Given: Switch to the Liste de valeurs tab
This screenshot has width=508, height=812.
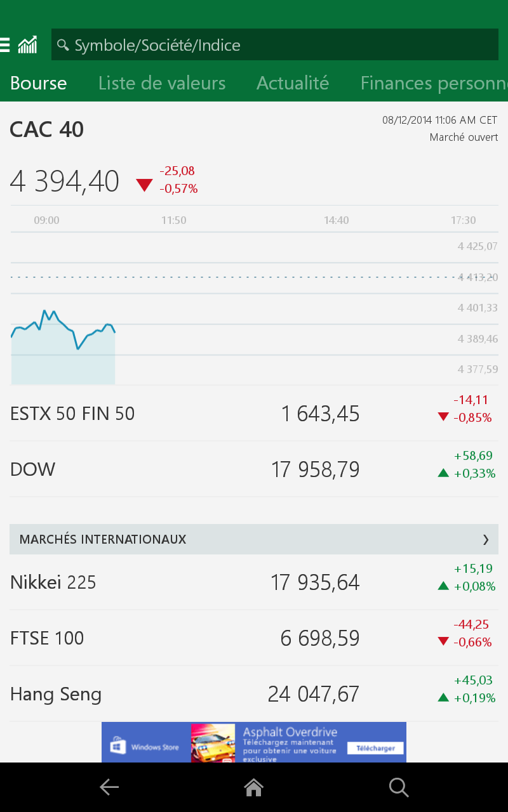Looking at the screenshot, I should click(x=162, y=83).
